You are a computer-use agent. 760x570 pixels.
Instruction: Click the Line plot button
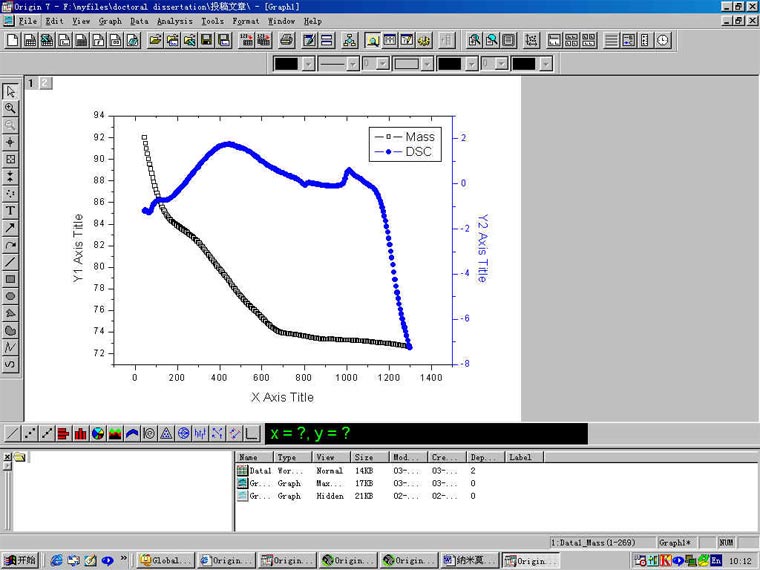pyautogui.click(x=13, y=433)
